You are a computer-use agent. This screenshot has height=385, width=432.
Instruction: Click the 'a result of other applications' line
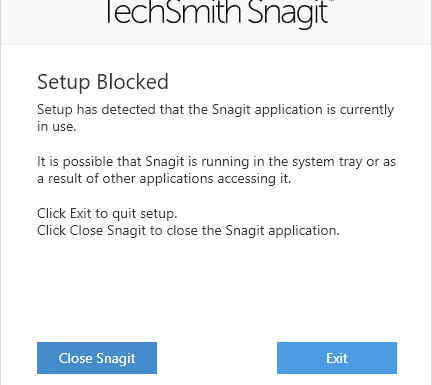(164, 179)
